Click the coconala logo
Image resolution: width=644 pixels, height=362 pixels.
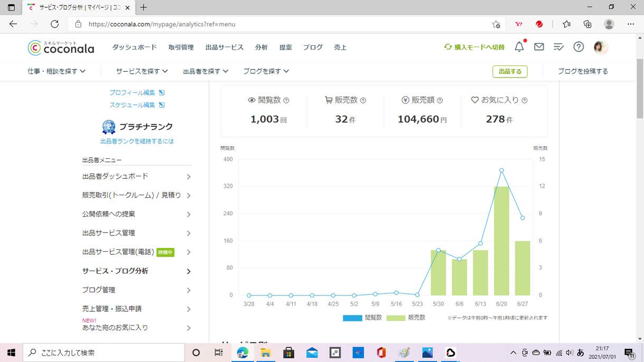[61, 47]
